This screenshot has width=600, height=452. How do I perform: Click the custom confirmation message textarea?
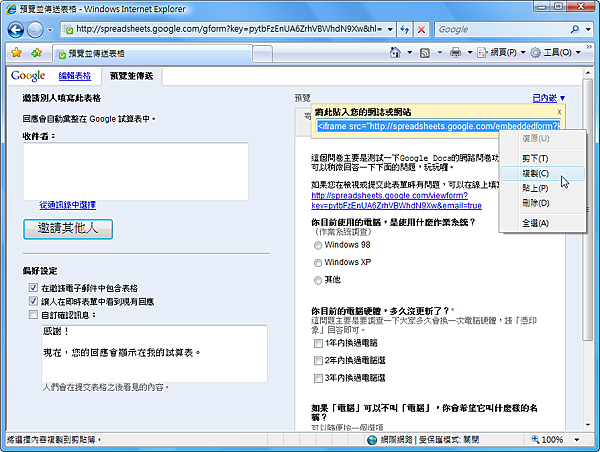coord(155,354)
